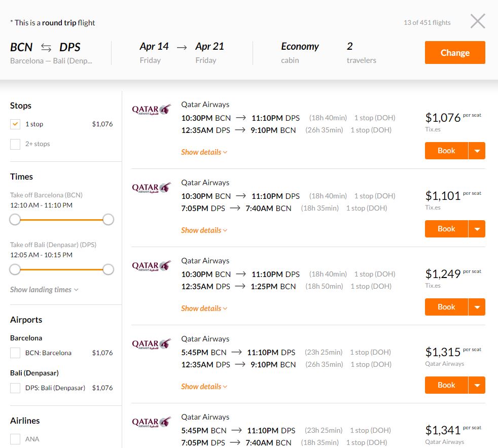The image size is (498, 448).
Task: Click the Bali takeoff slider's left handle
Action: click(x=15, y=269)
